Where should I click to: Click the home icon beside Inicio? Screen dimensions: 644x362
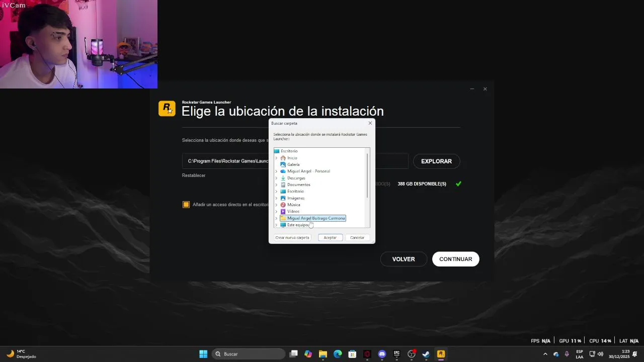coord(283,158)
